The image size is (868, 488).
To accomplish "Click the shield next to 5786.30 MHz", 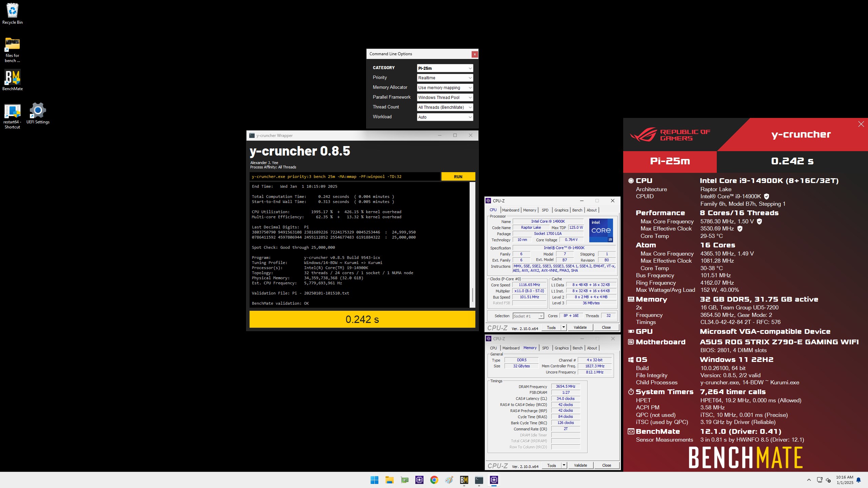I will coord(759,221).
